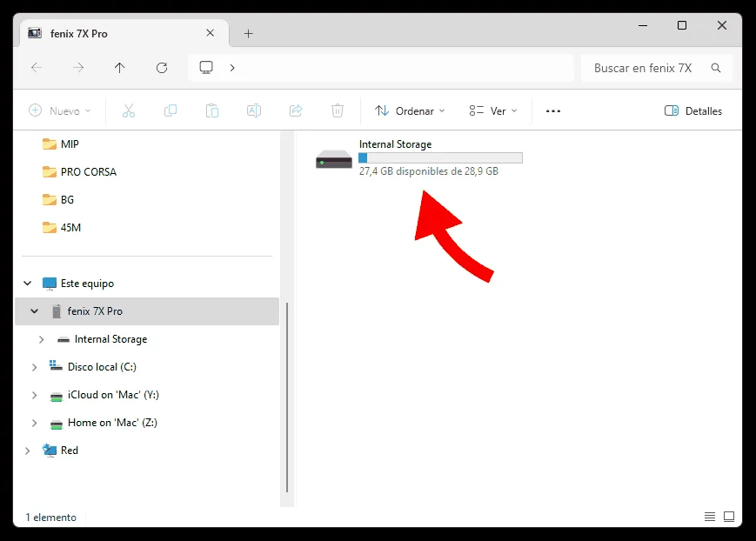Collapse the fenix 7X Pro node
This screenshot has height=541, width=756.
(x=35, y=311)
